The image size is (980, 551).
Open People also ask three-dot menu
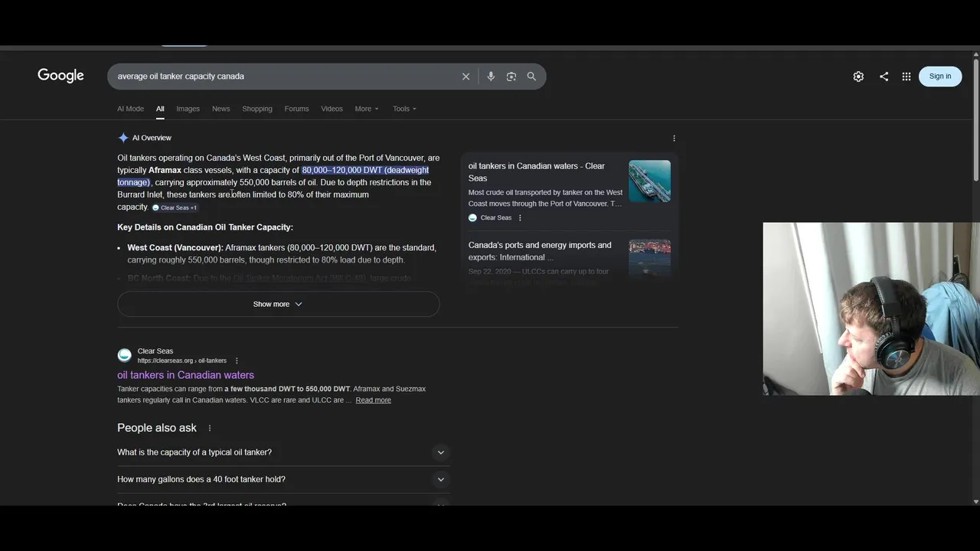coord(210,428)
